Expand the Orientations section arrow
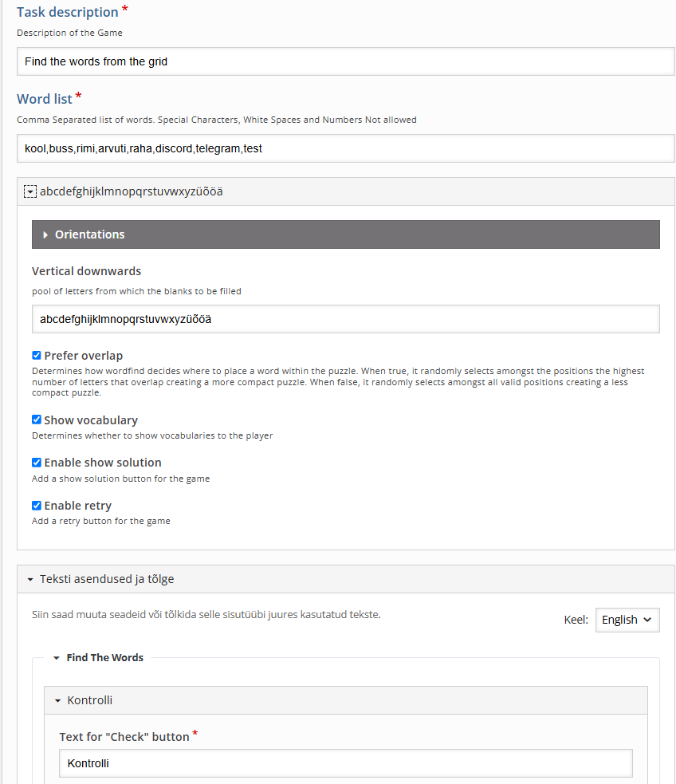Image resolution: width=676 pixels, height=784 pixels. pos(45,235)
